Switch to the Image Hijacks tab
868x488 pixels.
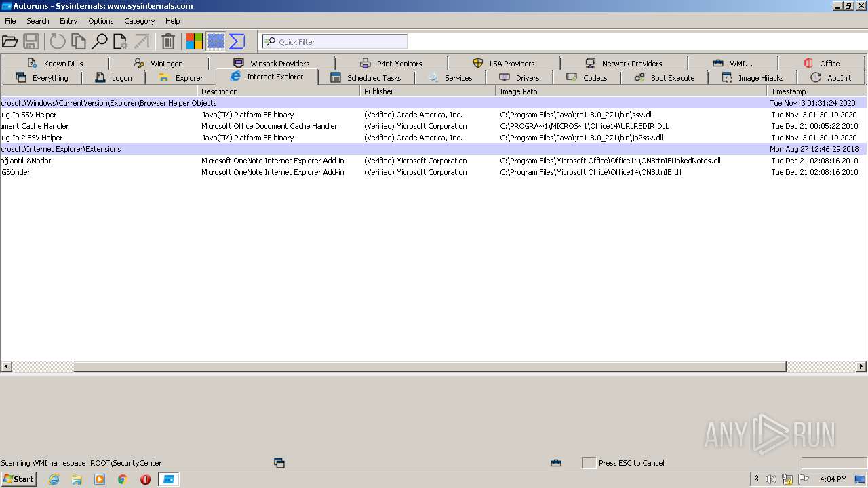pos(753,77)
